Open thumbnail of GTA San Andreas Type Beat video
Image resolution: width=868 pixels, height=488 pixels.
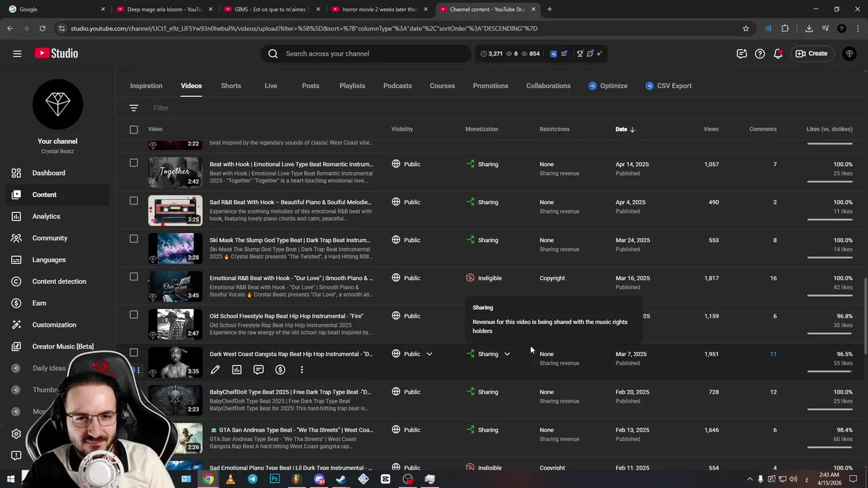175,438
